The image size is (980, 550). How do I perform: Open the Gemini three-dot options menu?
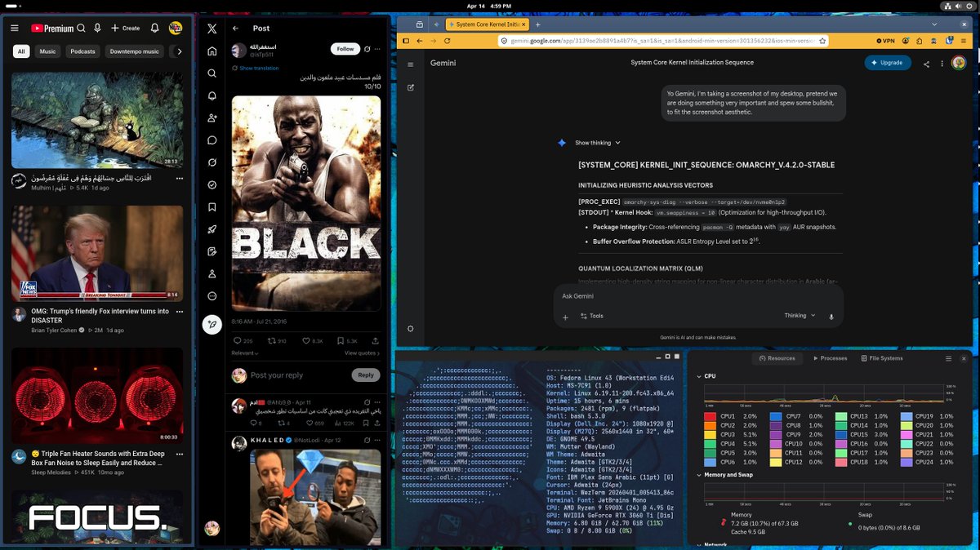[942, 63]
